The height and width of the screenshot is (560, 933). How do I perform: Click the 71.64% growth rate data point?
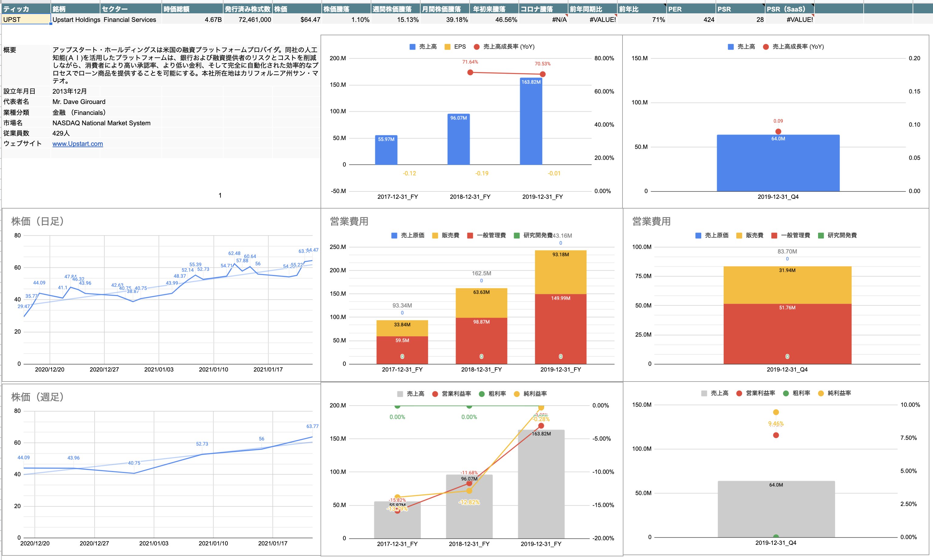(x=470, y=72)
